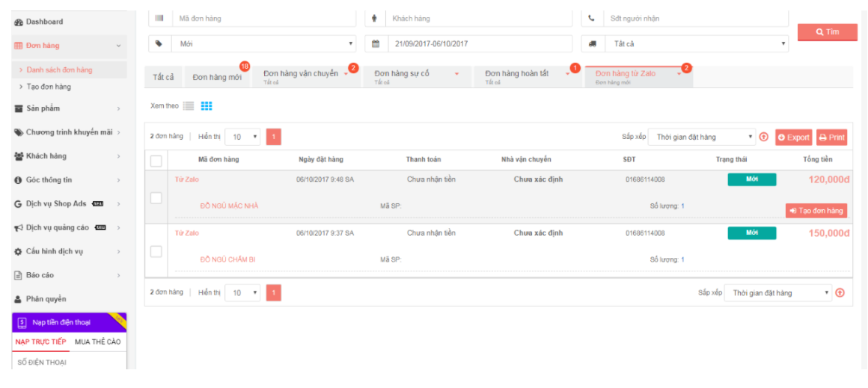Tick the select-all checkbox in table header
Viewport: 868px width, 388px height.
pos(156,160)
